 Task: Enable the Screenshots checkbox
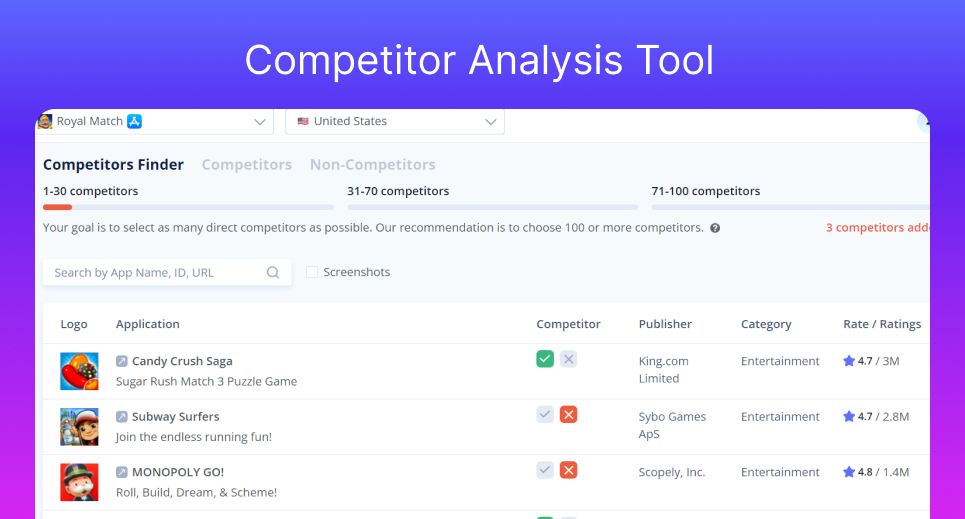[312, 272]
